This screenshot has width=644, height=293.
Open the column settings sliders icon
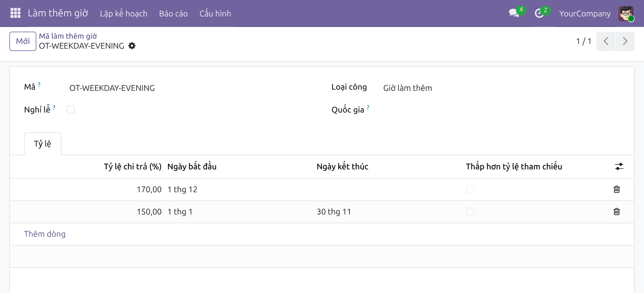(619, 166)
